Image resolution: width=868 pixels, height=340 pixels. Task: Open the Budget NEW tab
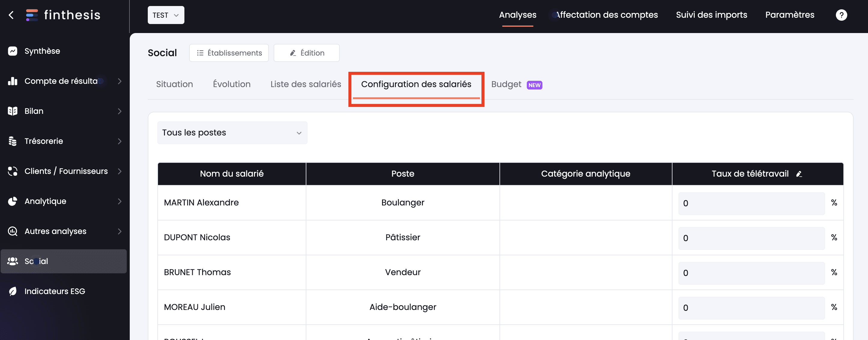click(506, 84)
